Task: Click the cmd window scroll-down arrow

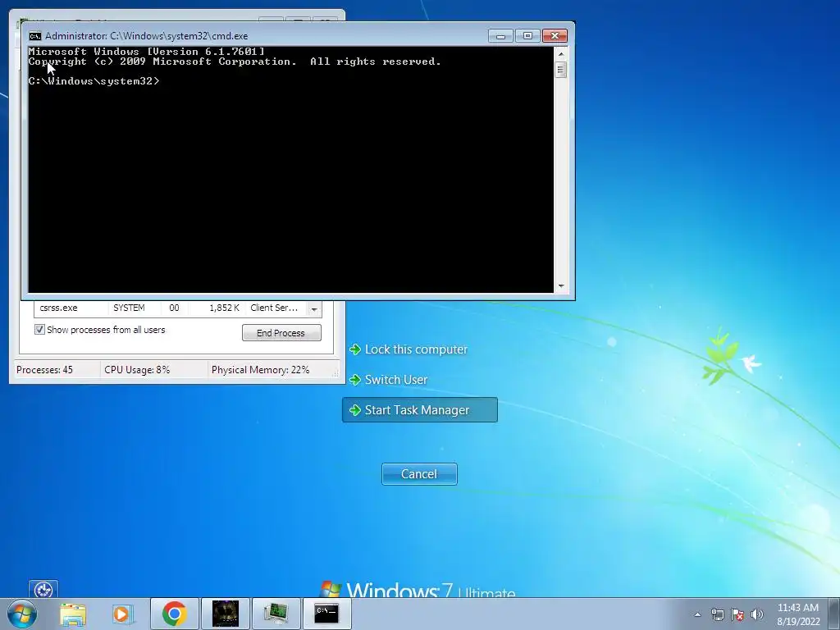Action: [x=561, y=286]
